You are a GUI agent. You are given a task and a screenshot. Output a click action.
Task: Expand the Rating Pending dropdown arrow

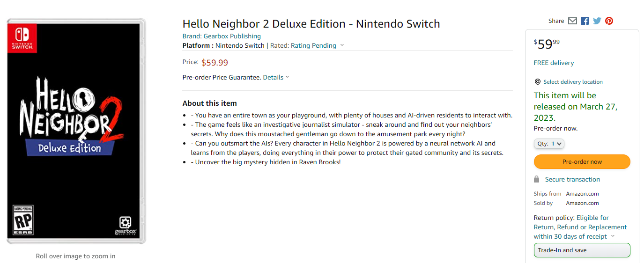(342, 45)
